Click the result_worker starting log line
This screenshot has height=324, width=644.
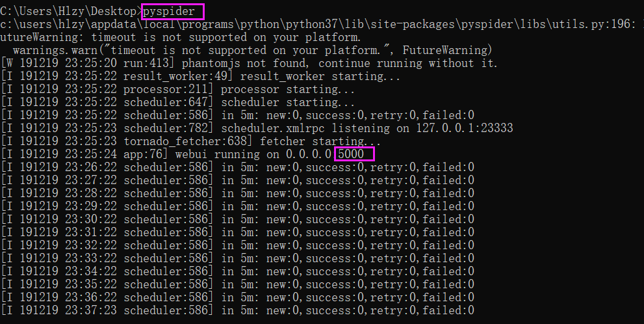click(x=200, y=77)
